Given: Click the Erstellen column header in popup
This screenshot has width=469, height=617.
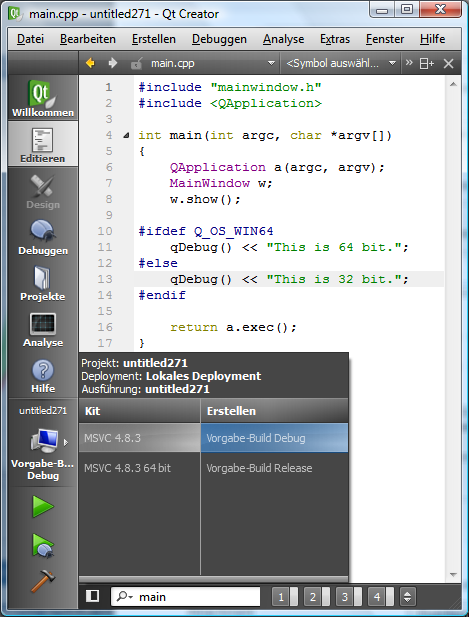Looking at the screenshot, I should pyautogui.click(x=275, y=411).
